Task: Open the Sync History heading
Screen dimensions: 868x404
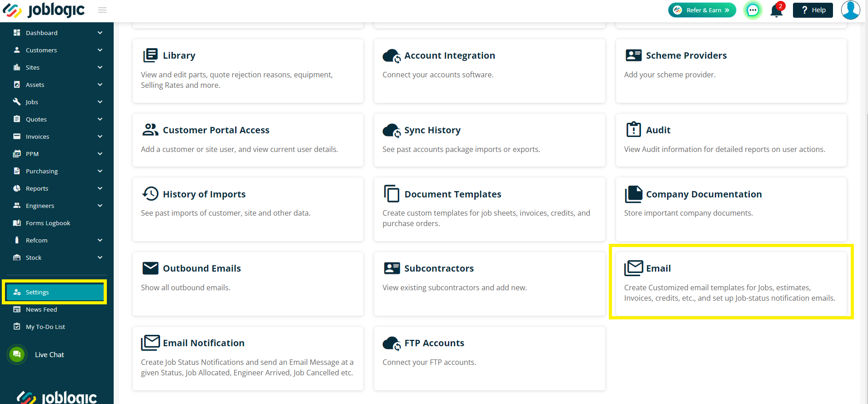Action: pyautogui.click(x=432, y=131)
